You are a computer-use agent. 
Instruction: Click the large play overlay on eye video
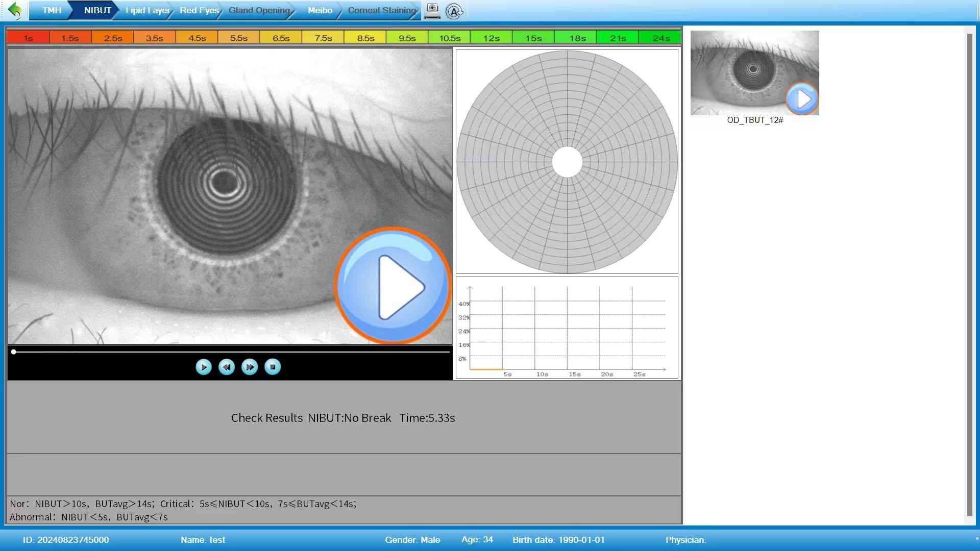[393, 286]
